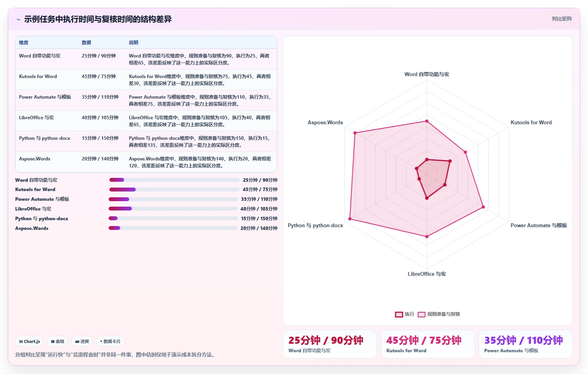The image size is (588, 374).
Task: Open the 35分钟 / 110分钟 stat card
Action: point(526,344)
